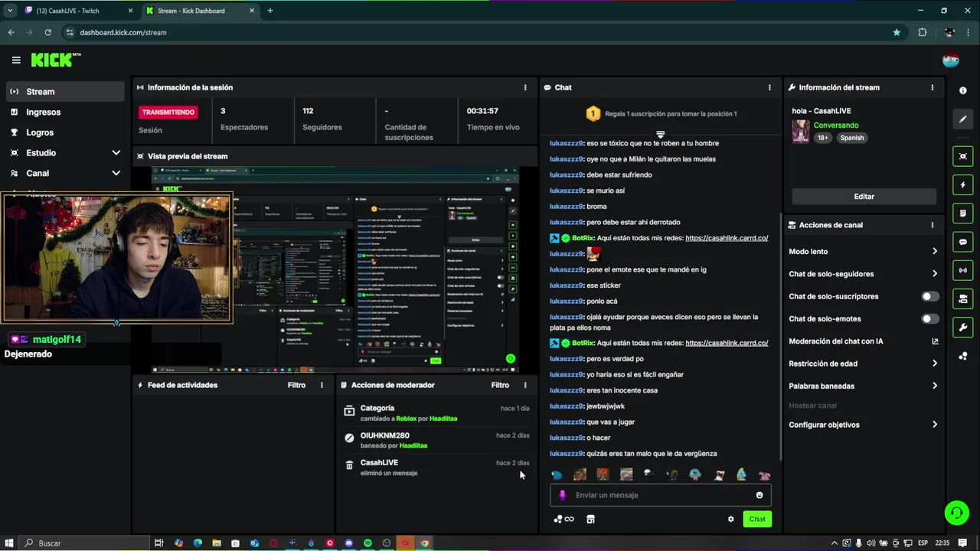Toggle Chat de solo-suscriptores switch
The width and height of the screenshot is (980, 551).
pyautogui.click(x=929, y=296)
